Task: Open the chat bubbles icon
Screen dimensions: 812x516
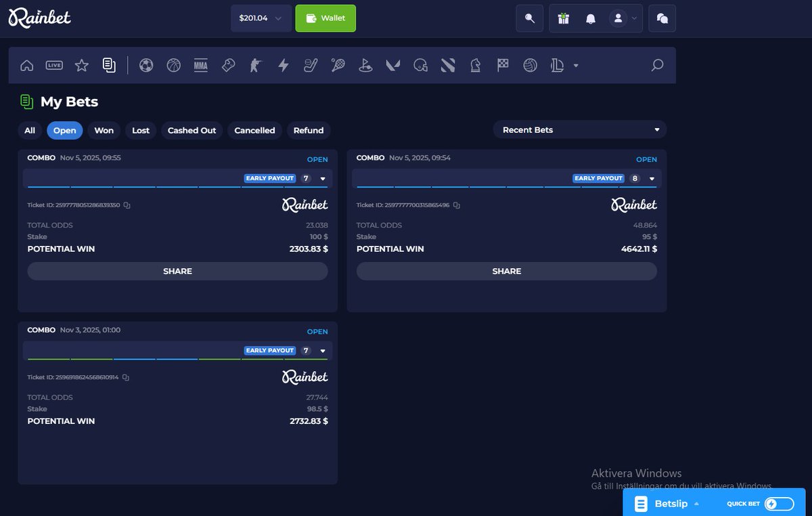Action: 662,18
